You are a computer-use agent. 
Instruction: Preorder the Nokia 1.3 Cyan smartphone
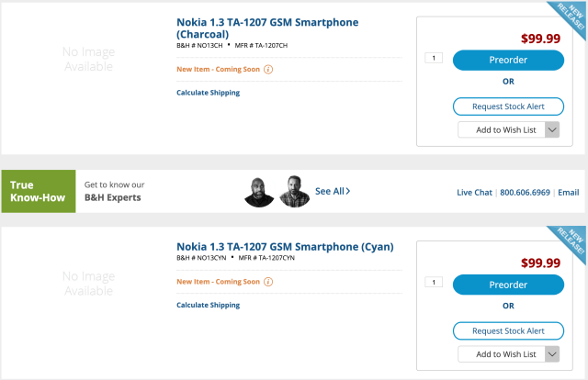click(x=508, y=285)
